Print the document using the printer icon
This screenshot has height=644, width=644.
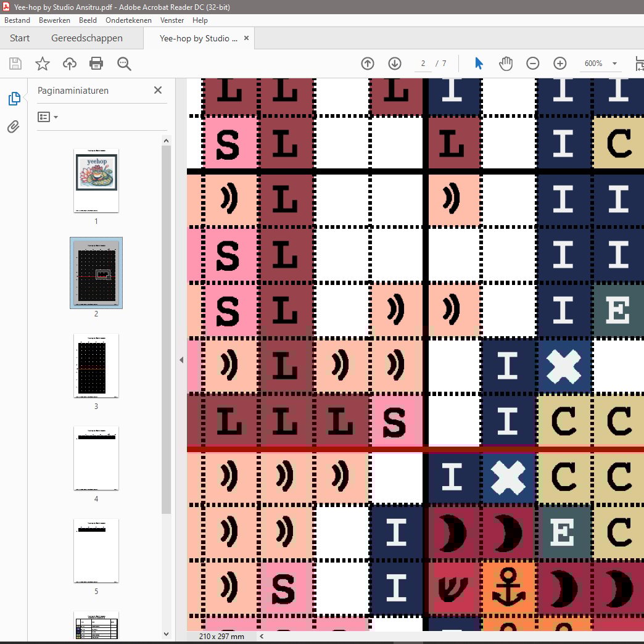(96, 64)
